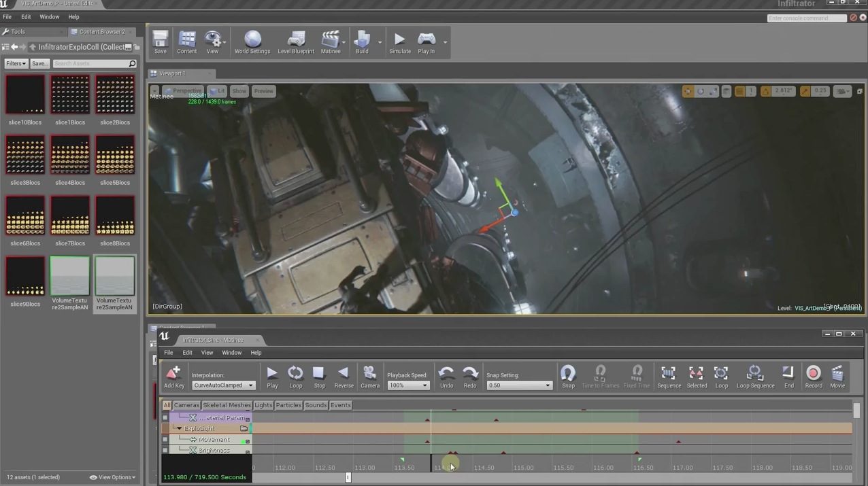The image size is (868, 486).
Task: Play the Matinee sequence
Action: tap(272, 377)
